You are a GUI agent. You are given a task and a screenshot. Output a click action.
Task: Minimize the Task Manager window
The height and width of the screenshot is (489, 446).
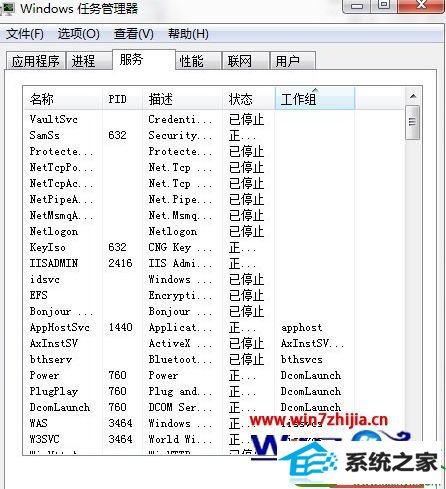357,6
